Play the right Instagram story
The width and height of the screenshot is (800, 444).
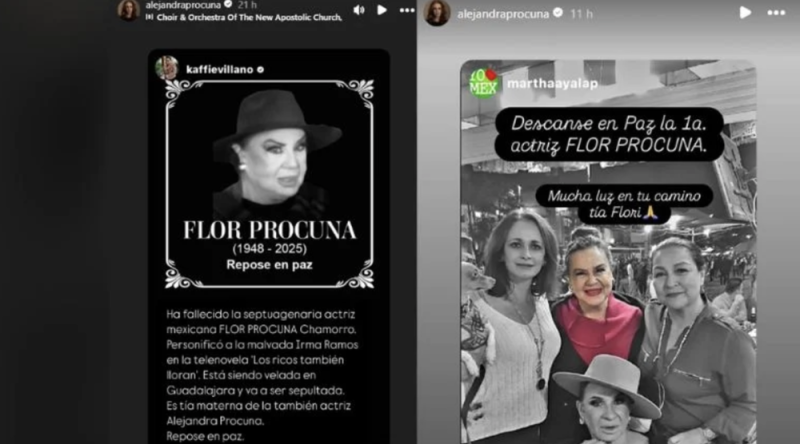pos(745,13)
